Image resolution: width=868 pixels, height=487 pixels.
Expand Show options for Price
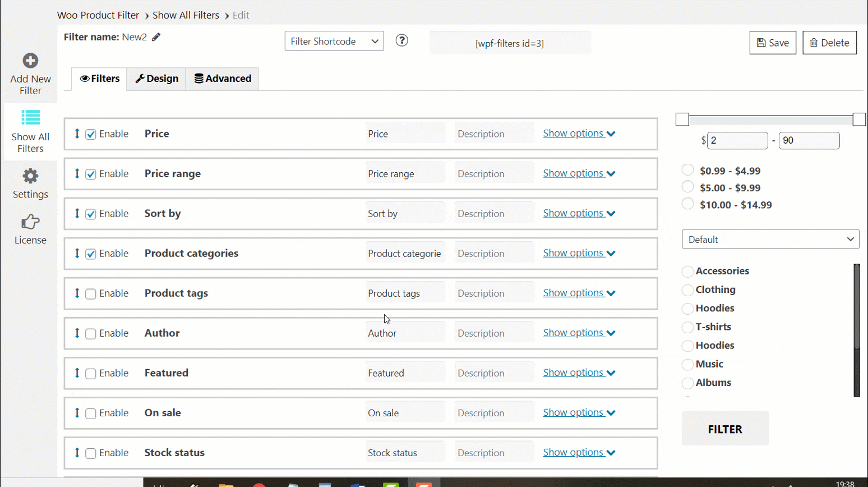click(579, 134)
